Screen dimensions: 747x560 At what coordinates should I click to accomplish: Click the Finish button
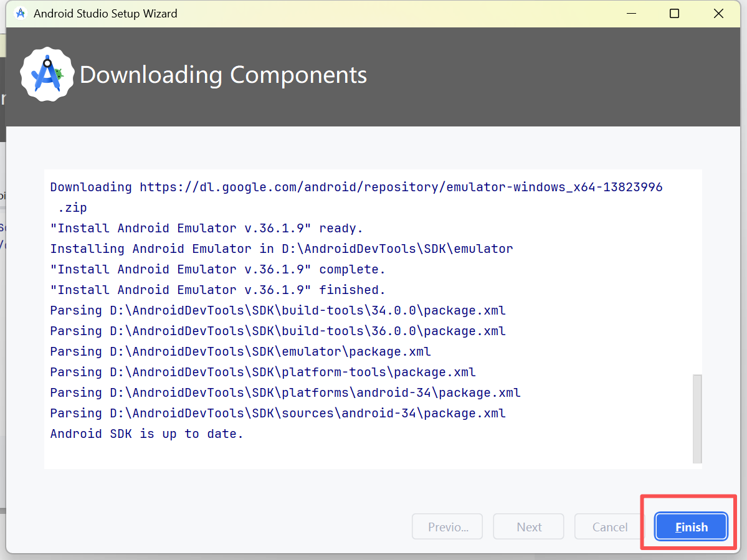coord(691,526)
